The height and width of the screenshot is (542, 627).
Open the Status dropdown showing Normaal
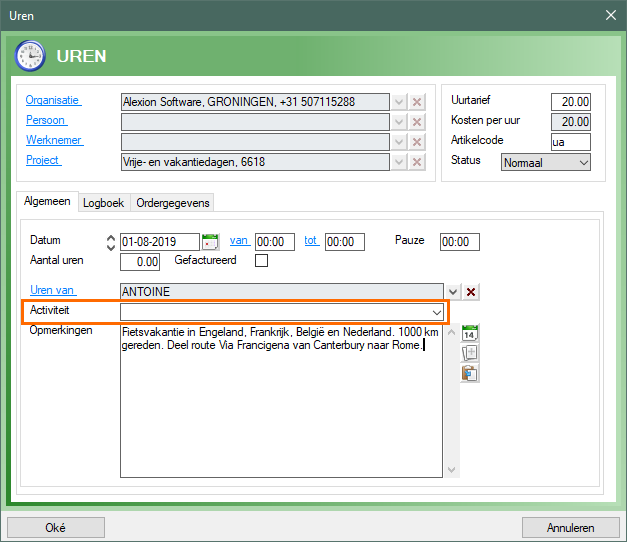(546, 162)
